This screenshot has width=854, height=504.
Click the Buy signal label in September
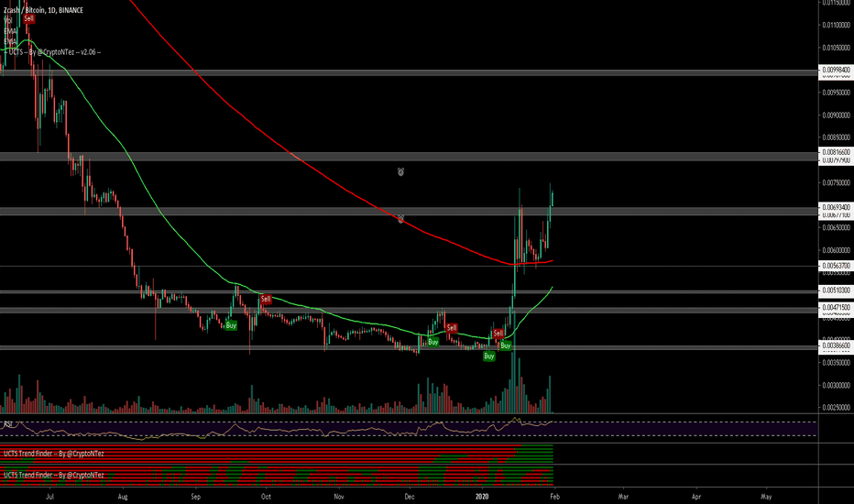click(x=231, y=325)
